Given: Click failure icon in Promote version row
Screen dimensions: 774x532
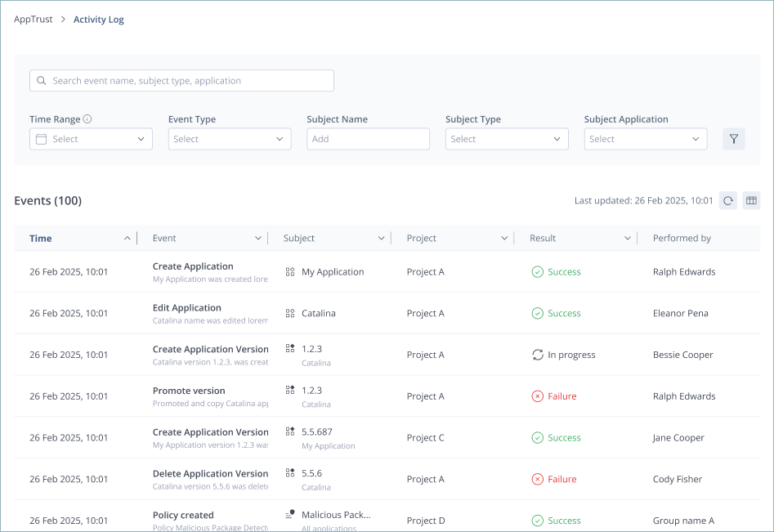Looking at the screenshot, I should 537,396.
